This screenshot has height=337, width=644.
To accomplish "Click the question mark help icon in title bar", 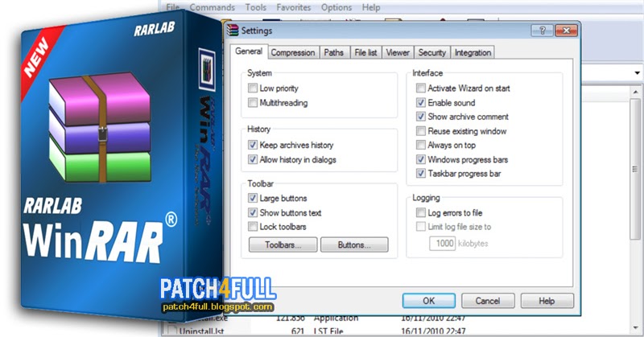I will tap(542, 31).
